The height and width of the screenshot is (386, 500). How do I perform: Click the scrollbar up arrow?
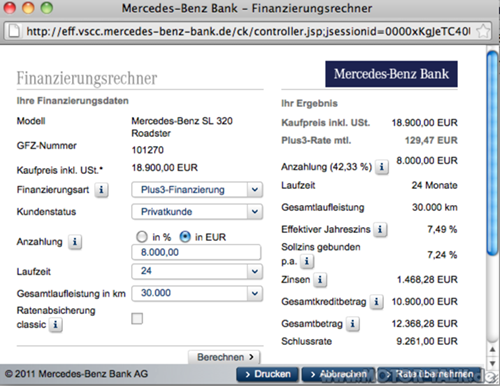(492, 350)
